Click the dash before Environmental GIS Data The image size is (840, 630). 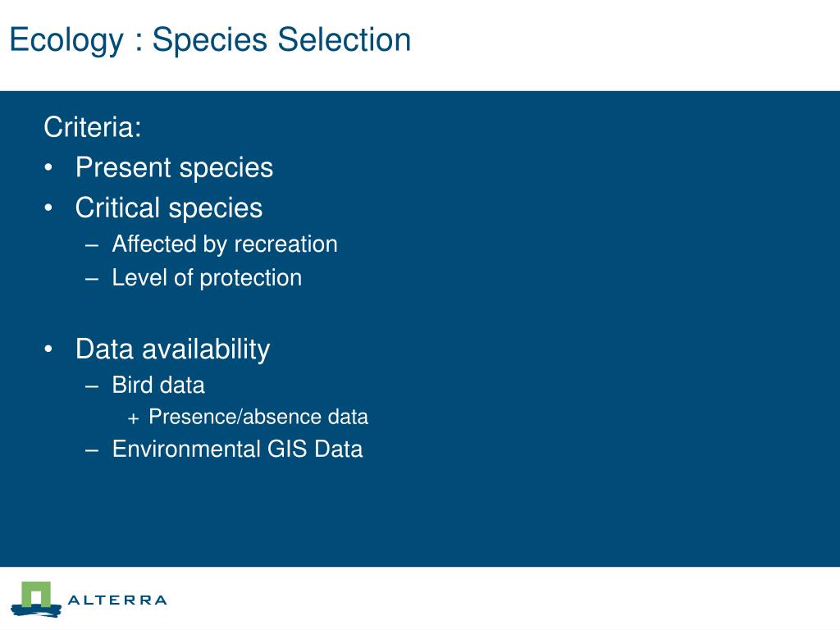[92, 450]
